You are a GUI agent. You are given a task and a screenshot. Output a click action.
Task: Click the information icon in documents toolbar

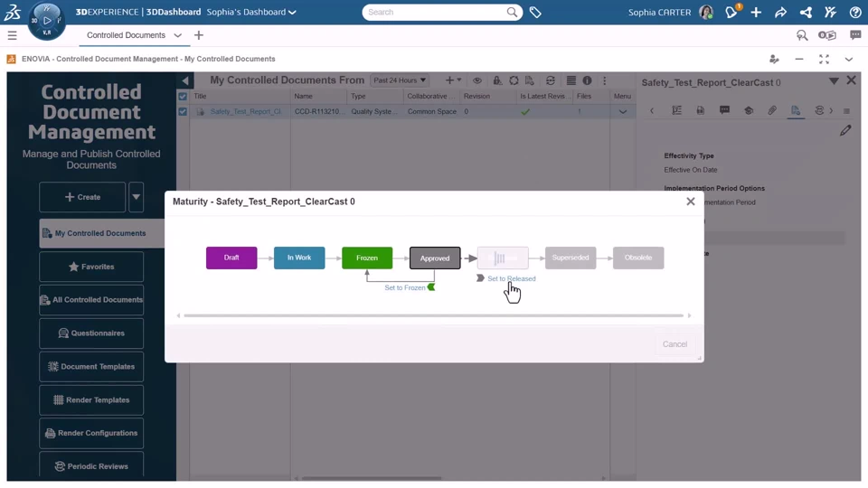pyautogui.click(x=588, y=80)
